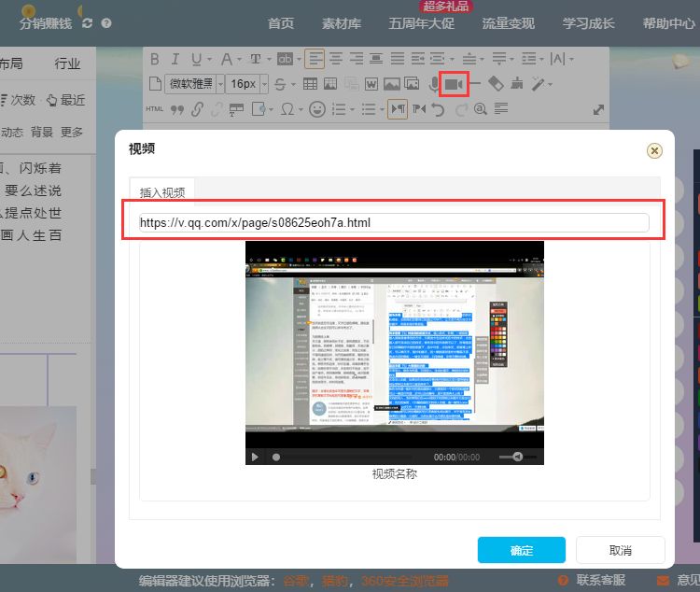
Task: Click the video URL input field
Action: [x=393, y=222]
